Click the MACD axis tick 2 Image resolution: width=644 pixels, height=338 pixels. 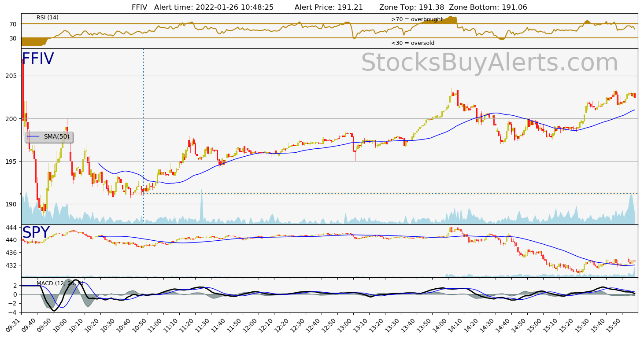[x=15, y=285]
